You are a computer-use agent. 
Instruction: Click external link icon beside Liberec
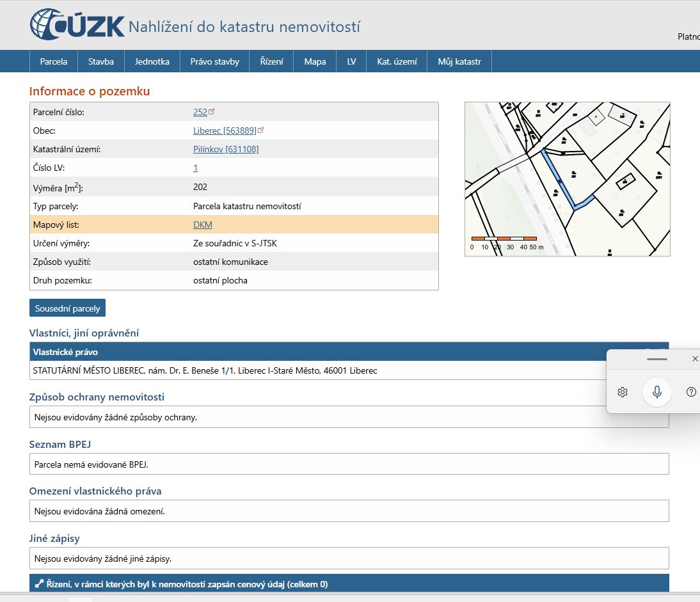click(x=260, y=131)
